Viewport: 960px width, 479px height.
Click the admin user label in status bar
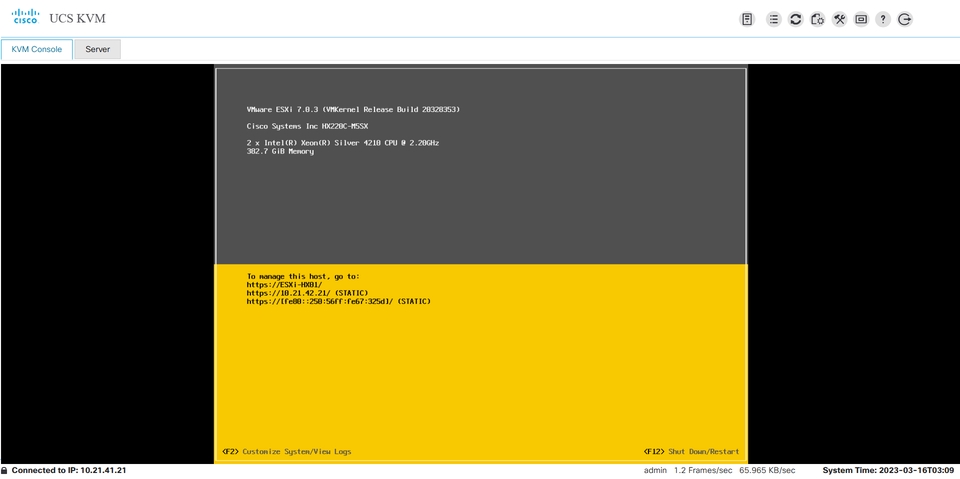coord(655,470)
